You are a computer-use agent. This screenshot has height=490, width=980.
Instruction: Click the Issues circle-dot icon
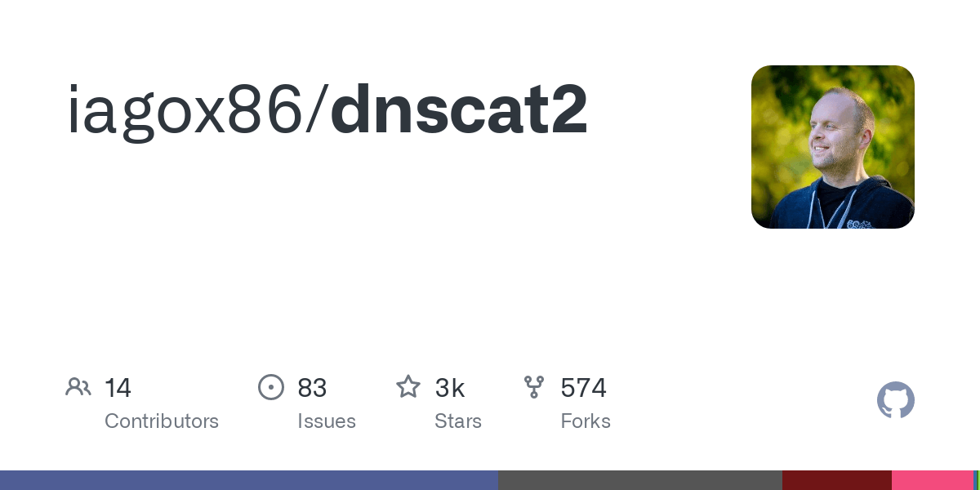(271, 387)
